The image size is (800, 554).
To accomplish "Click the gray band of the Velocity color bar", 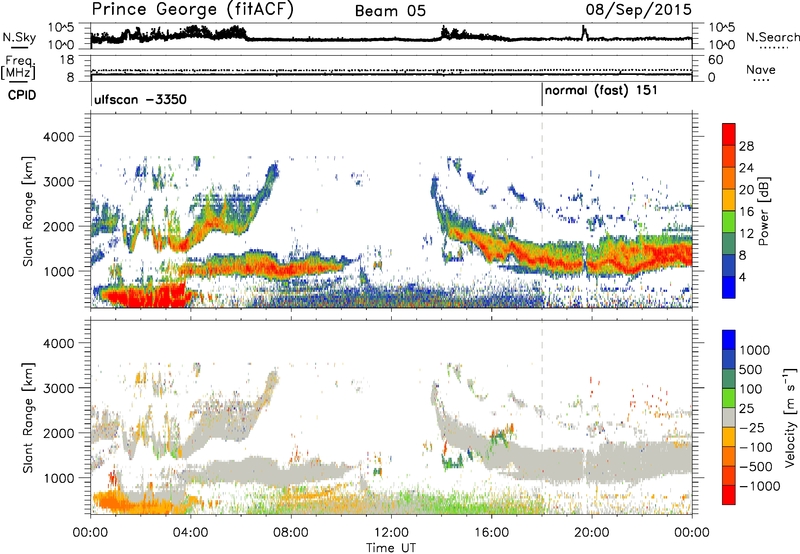I will [729, 417].
